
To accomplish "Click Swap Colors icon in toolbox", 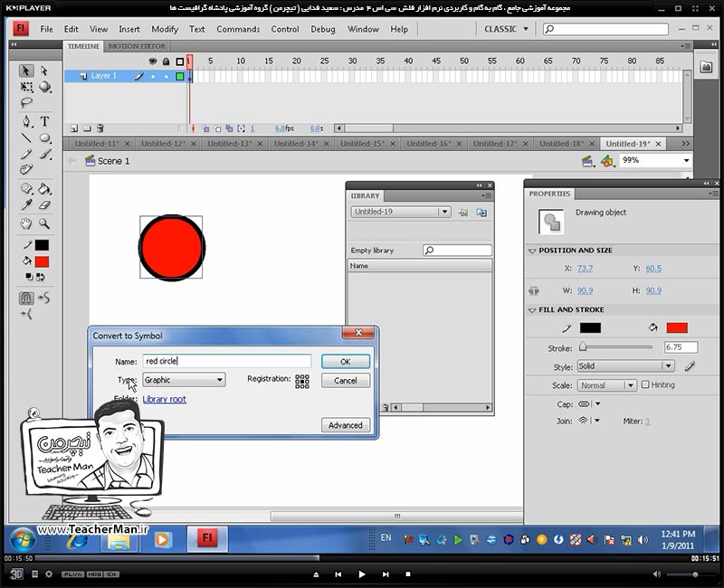I will click(x=41, y=277).
